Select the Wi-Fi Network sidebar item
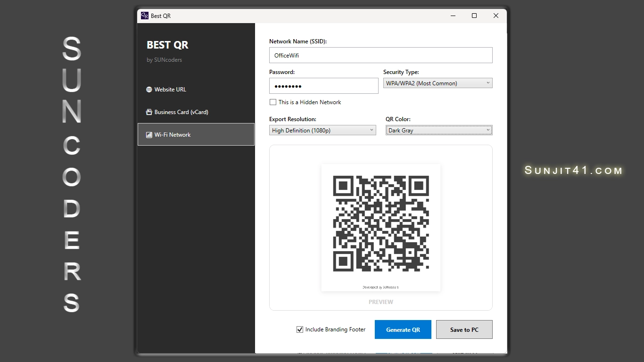644x362 pixels. click(196, 134)
